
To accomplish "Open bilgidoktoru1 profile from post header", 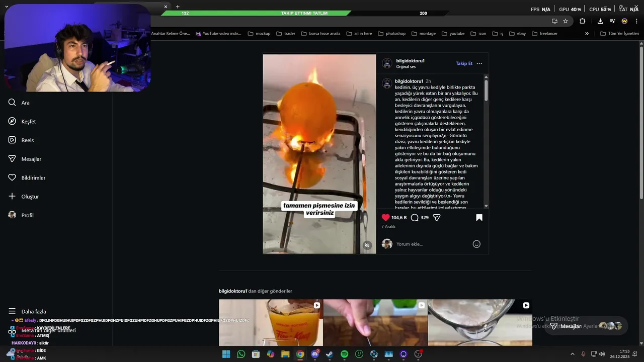I will point(410,61).
